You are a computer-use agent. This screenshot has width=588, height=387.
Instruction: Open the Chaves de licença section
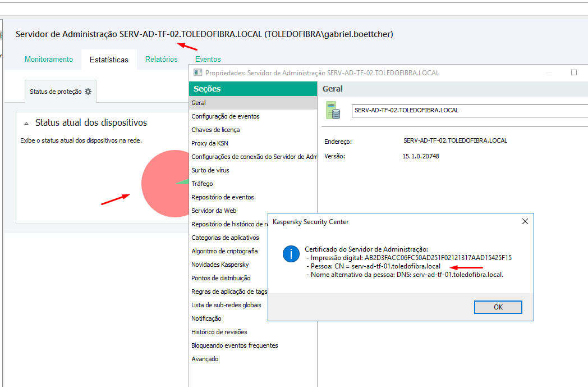coord(253,130)
